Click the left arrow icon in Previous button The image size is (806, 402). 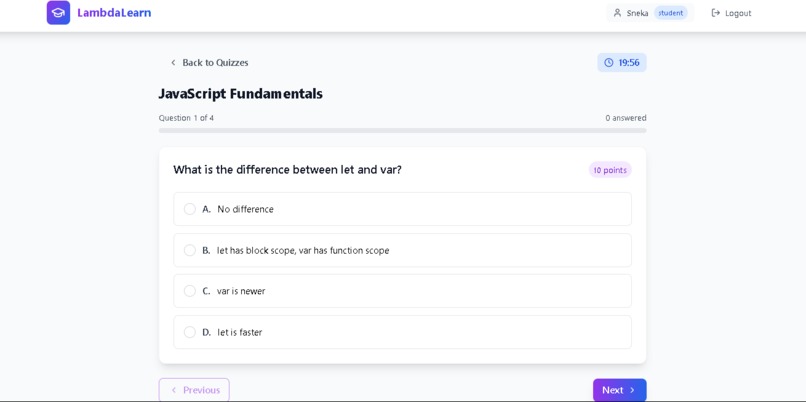pyautogui.click(x=174, y=390)
